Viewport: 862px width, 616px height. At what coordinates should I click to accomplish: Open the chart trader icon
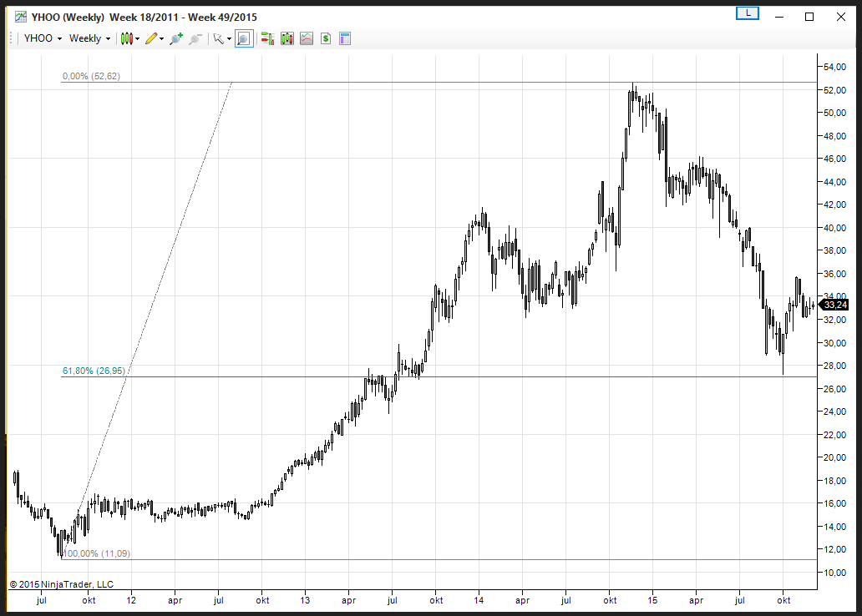click(x=267, y=38)
